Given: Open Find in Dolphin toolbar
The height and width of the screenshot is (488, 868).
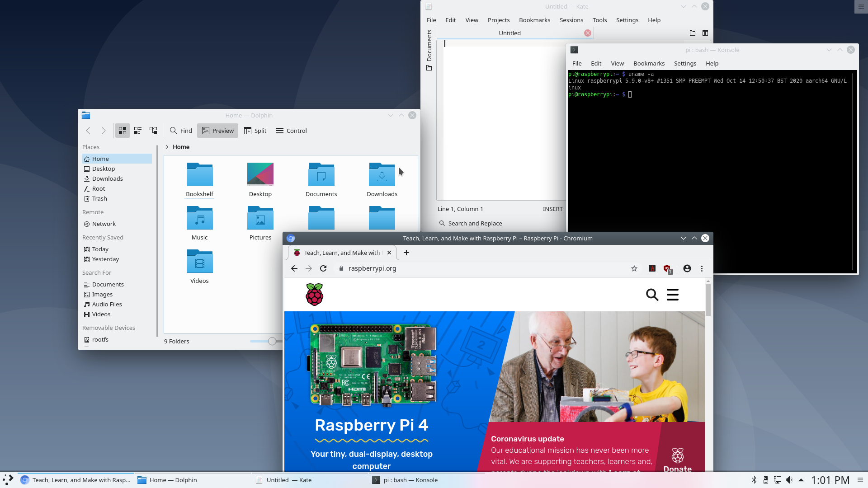Looking at the screenshot, I should 181,131.
